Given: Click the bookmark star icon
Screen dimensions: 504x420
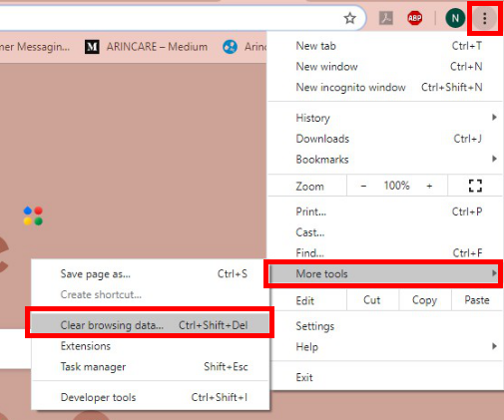Looking at the screenshot, I should tap(349, 18).
